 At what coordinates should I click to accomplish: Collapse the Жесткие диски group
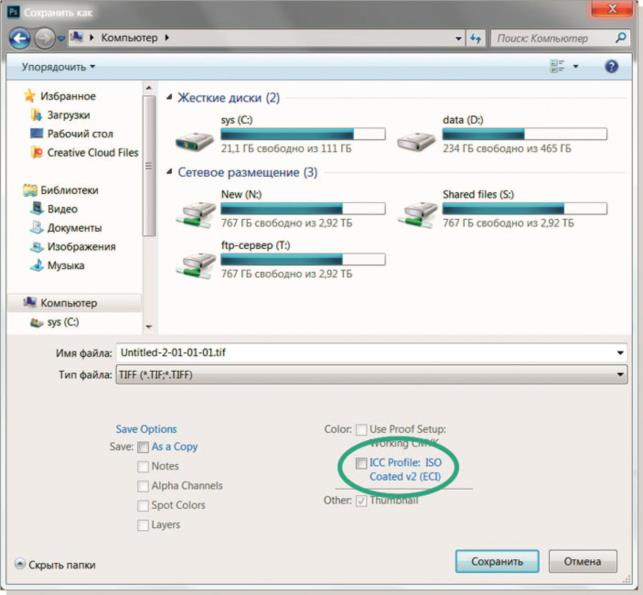[169, 98]
